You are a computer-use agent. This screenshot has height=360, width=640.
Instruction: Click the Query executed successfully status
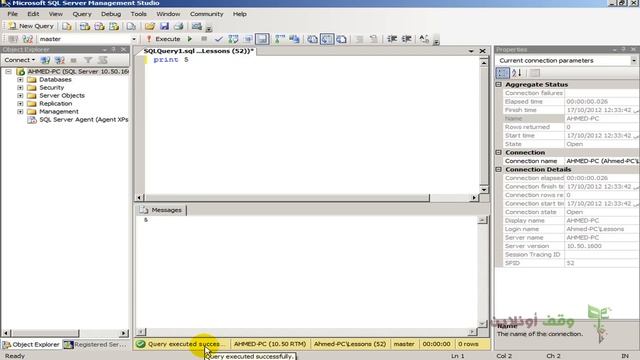point(182,344)
